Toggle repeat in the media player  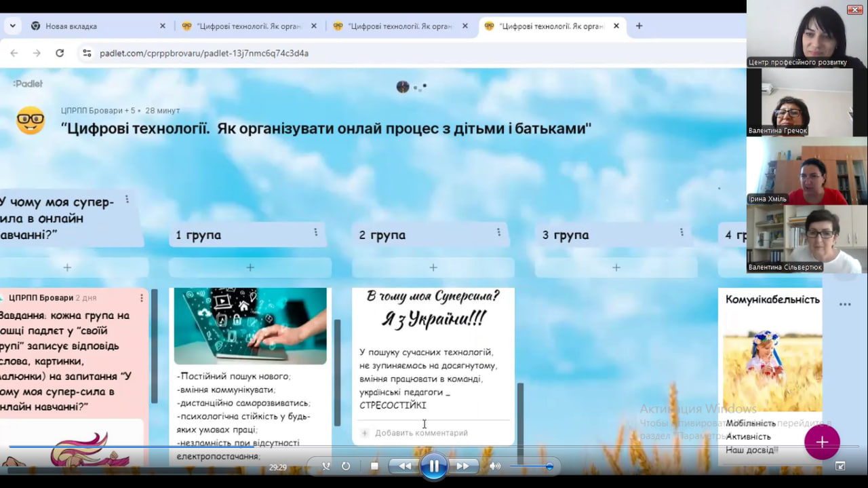346,466
